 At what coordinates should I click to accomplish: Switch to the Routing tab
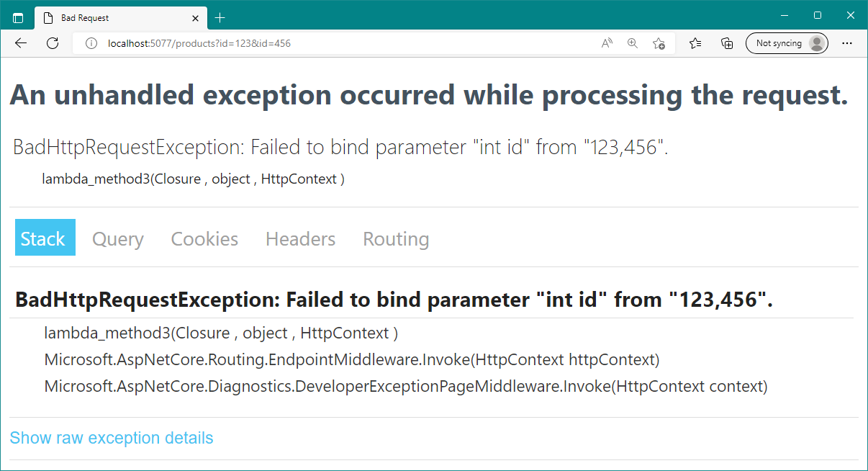click(396, 239)
